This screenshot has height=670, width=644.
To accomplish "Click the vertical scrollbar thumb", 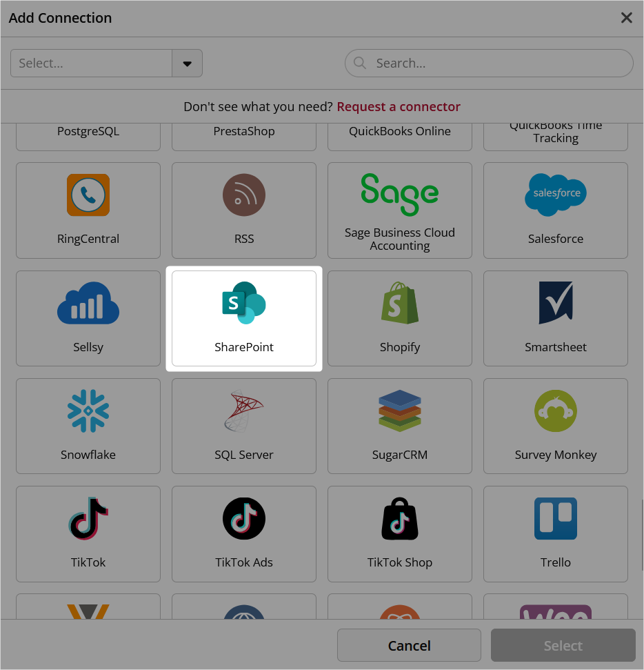I will 642,534.
